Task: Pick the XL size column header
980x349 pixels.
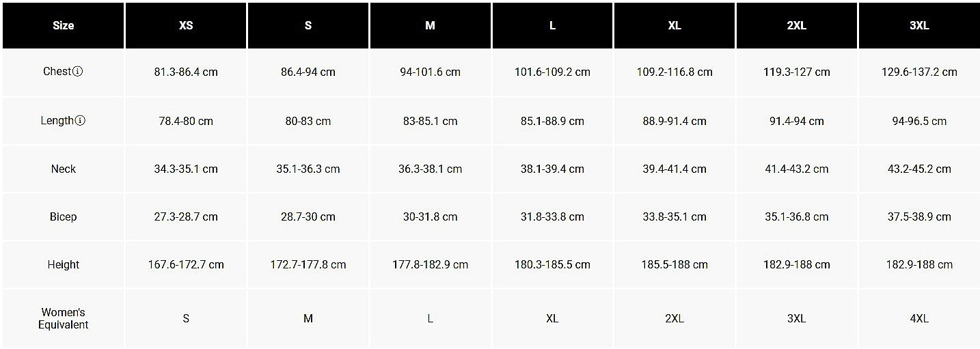Action: click(675, 25)
